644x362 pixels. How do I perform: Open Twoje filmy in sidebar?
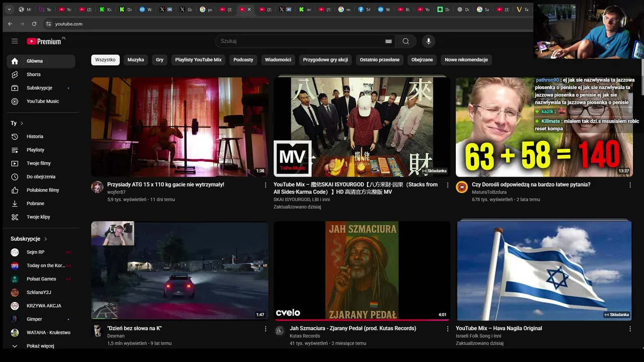pyautogui.click(x=41, y=163)
